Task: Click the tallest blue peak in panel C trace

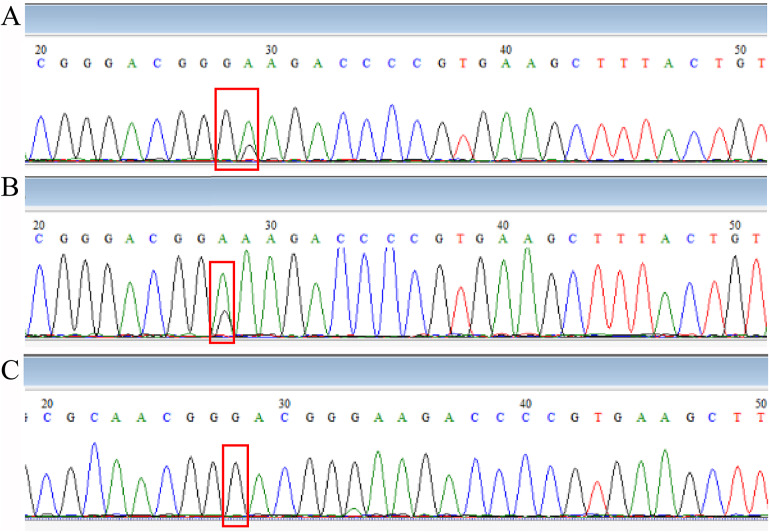Action: click(94, 478)
